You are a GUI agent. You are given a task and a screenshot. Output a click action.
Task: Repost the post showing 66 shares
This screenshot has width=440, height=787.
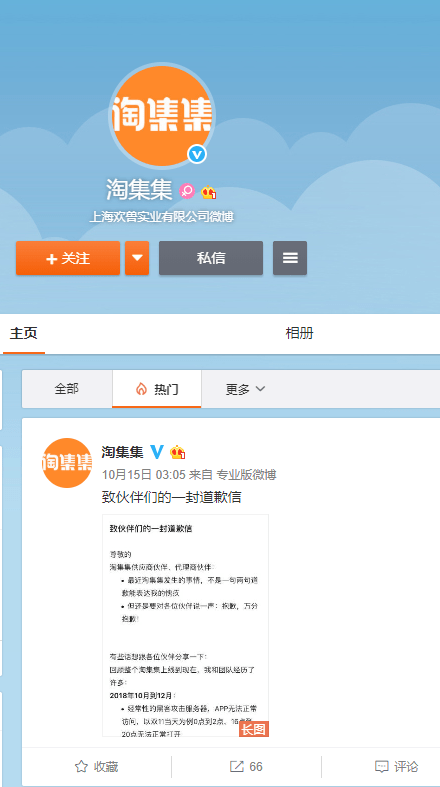click(246, 766)
